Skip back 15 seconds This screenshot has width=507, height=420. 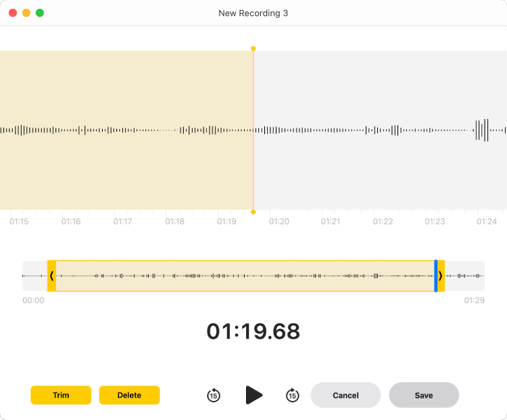pyautogui.click(x=214, y=395)
